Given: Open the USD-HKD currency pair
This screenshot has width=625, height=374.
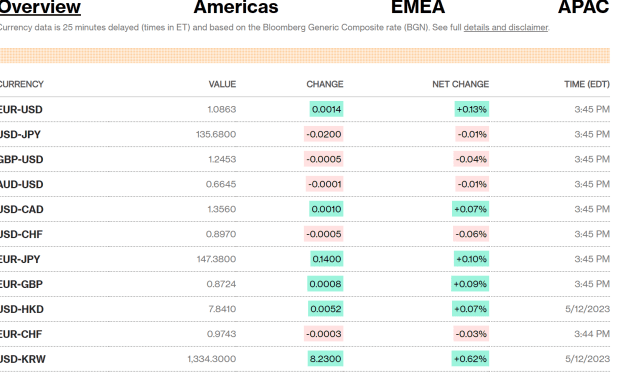Looking at the screenshot, I should tap(21, 309).
